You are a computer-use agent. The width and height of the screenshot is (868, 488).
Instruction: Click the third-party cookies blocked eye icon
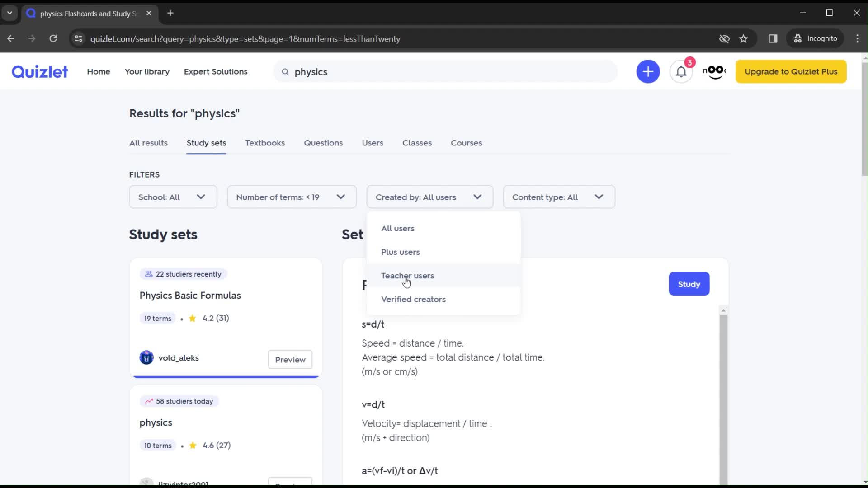coord(724,38)
